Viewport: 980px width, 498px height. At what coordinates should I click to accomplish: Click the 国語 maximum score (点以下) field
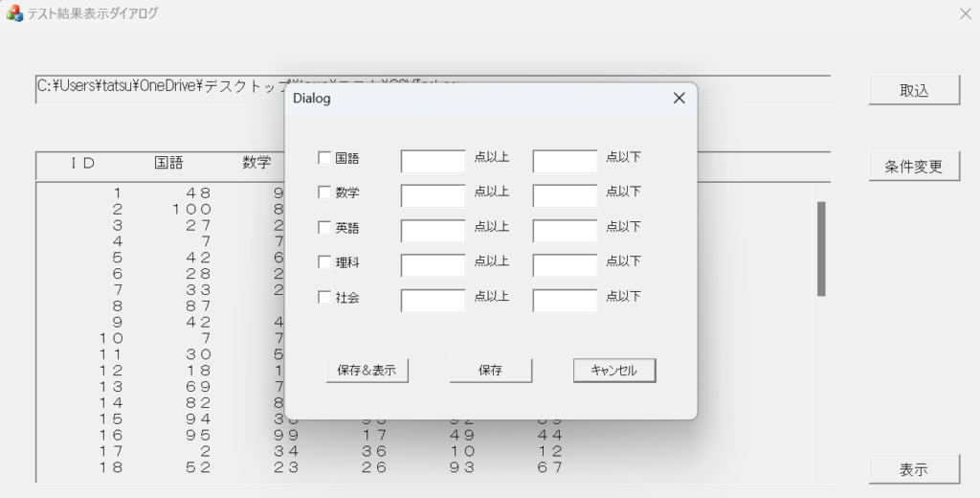[565, 160]
